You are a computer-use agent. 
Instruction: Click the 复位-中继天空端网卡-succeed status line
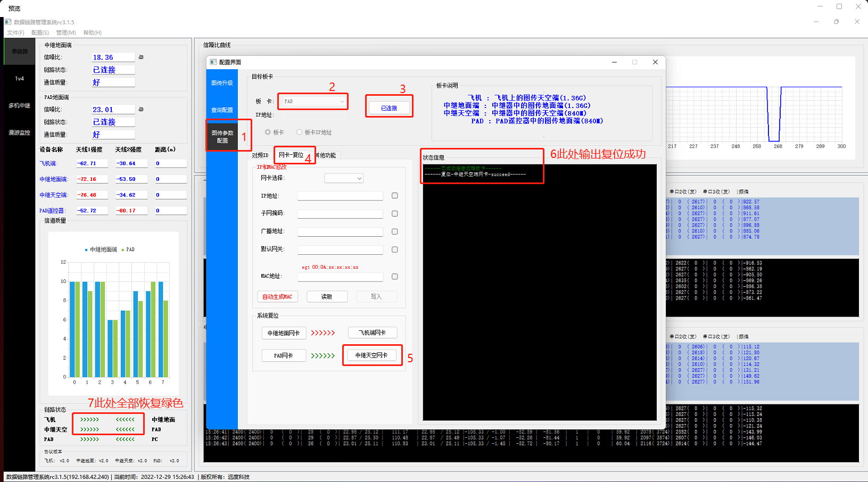tap(475, 174)
